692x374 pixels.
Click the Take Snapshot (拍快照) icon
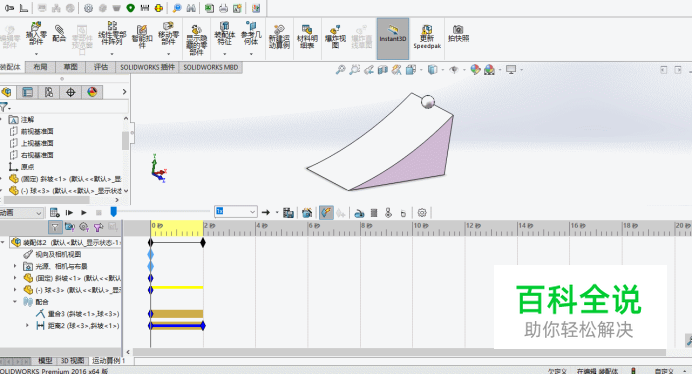point(458,34)
